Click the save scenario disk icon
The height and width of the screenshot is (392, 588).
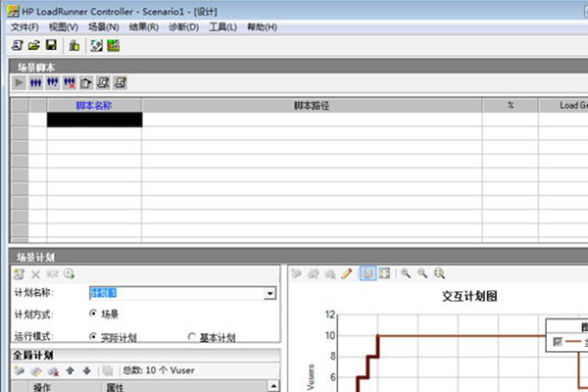pyautogui.click(x=51, y=45)
